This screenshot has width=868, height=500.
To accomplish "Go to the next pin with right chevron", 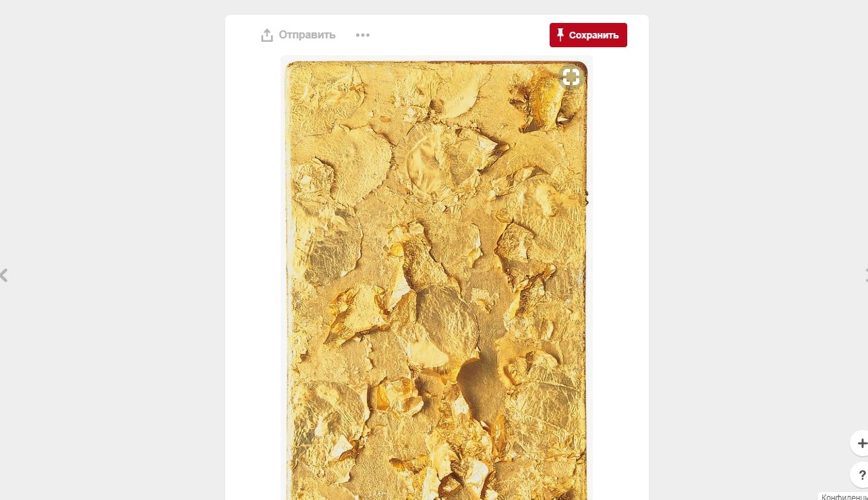I will pyautogui.click(x=865, y=275).
